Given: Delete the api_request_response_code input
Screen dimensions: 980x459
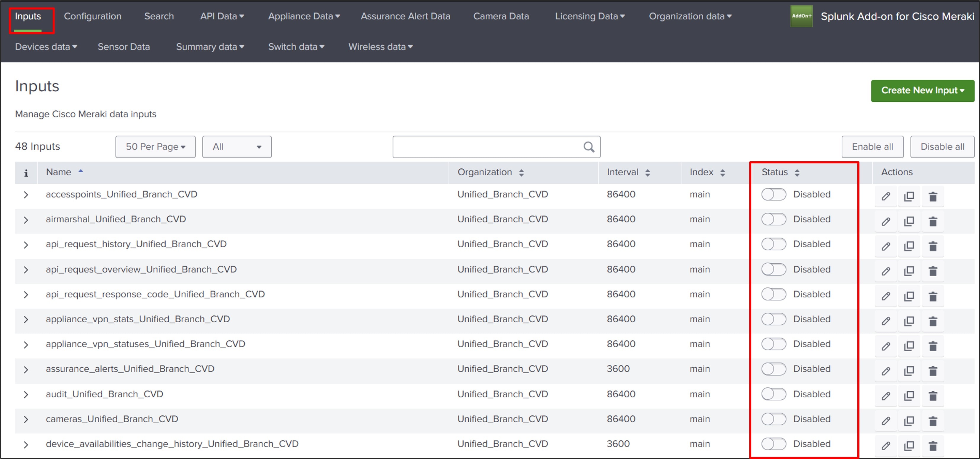Looking at the screenshot, I should [x=932, y=296].
